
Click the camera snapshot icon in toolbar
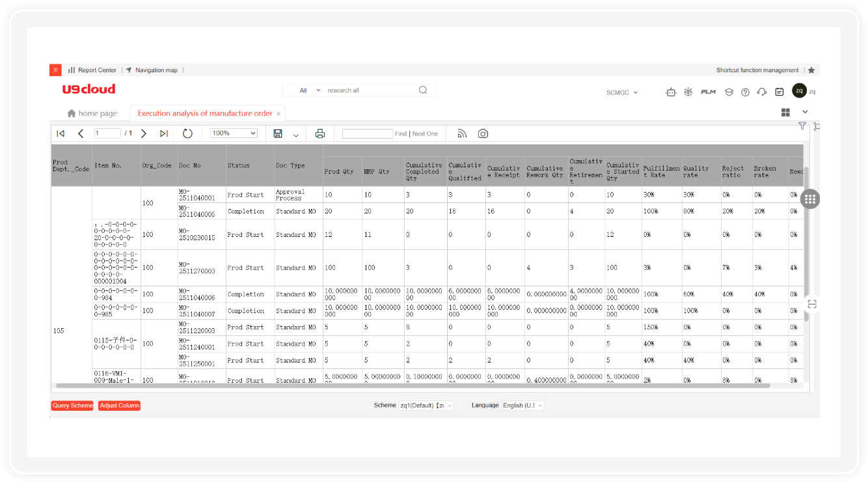[x=483, y=133]
